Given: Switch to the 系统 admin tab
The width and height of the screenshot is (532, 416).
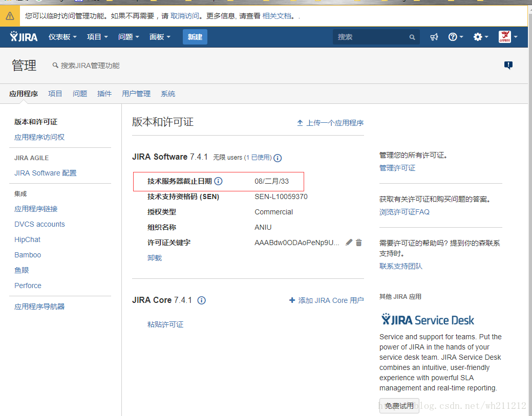Looking at the screenshot, I should 168,94.
